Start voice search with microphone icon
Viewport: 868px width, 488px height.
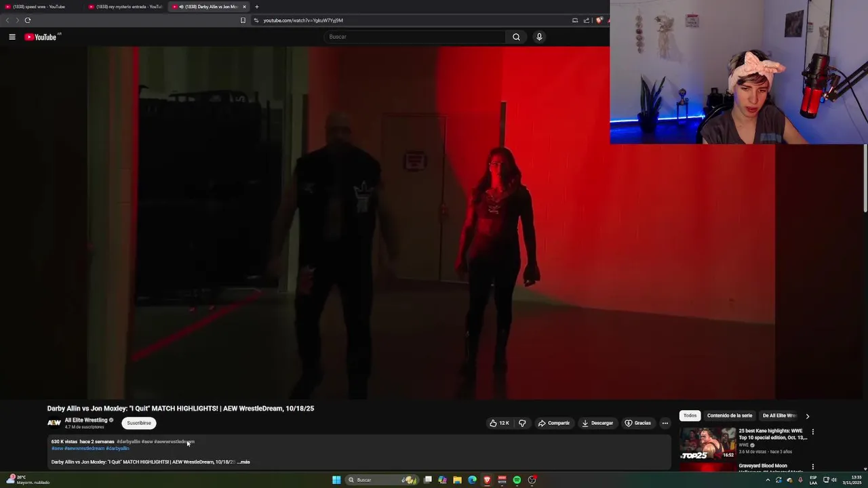tap(539, 37)
